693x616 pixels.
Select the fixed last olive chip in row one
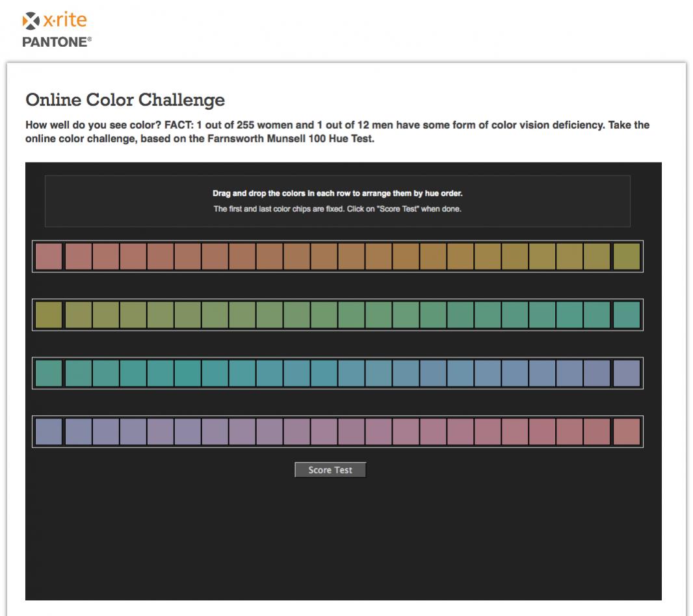tap(627, 257)
